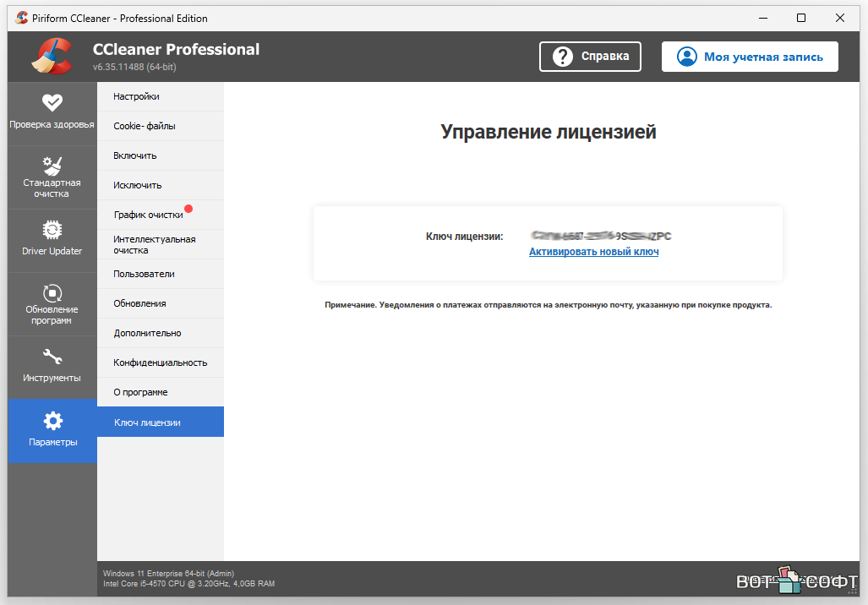Click Активировать новый ключ link
This screenshot has width=868, height=605.
click(593, 252)
